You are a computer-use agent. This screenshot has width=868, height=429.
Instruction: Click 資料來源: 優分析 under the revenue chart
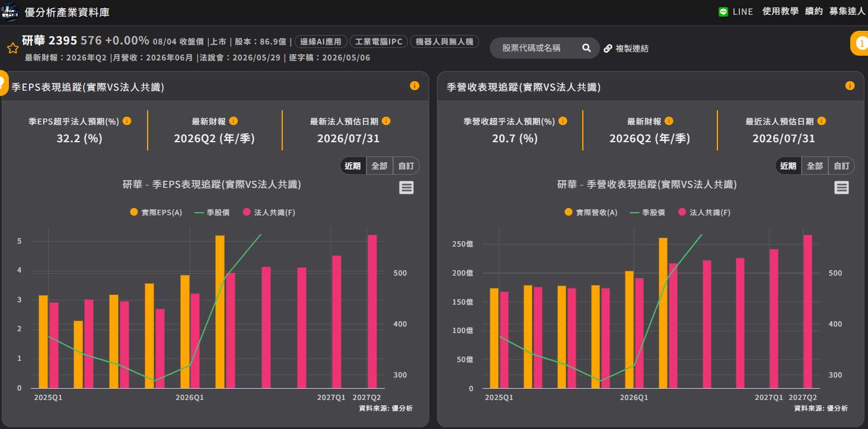point(821,408)
